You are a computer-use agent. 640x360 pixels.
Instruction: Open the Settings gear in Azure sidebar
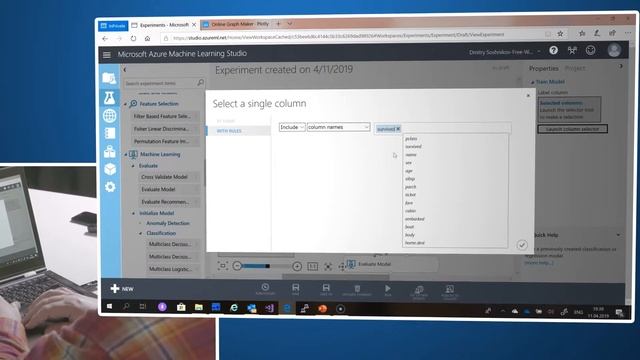click(110, 187)
